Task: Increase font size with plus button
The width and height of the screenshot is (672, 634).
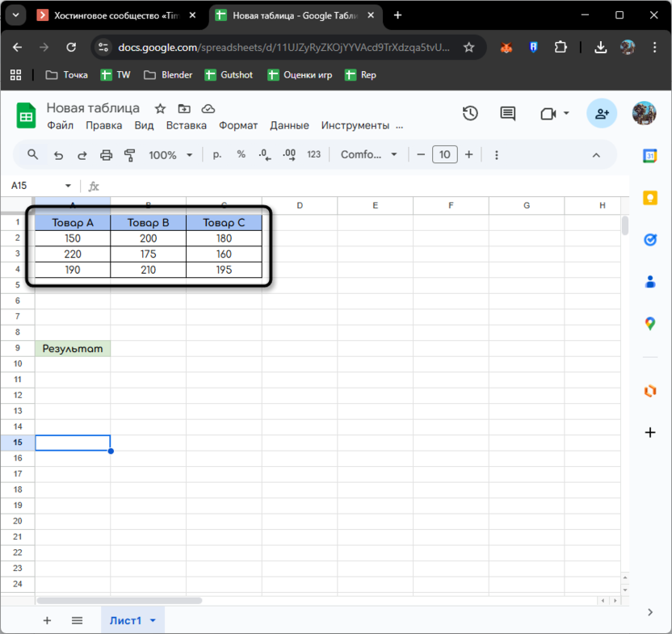Action: pos(468,155)
